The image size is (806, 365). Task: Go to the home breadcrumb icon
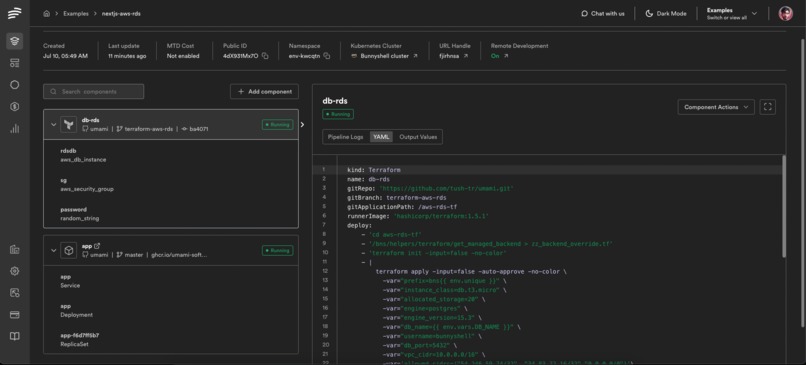[47, 14]
